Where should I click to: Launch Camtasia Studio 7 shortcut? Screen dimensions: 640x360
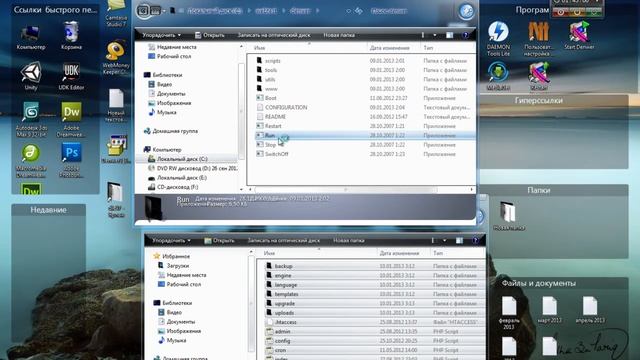(x=116, y=13)
